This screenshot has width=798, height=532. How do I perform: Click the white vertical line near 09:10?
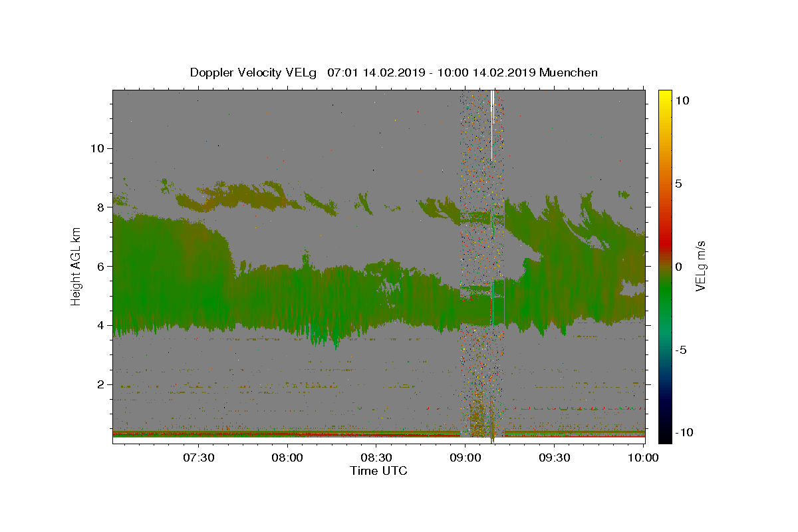[x=492, y=125]
